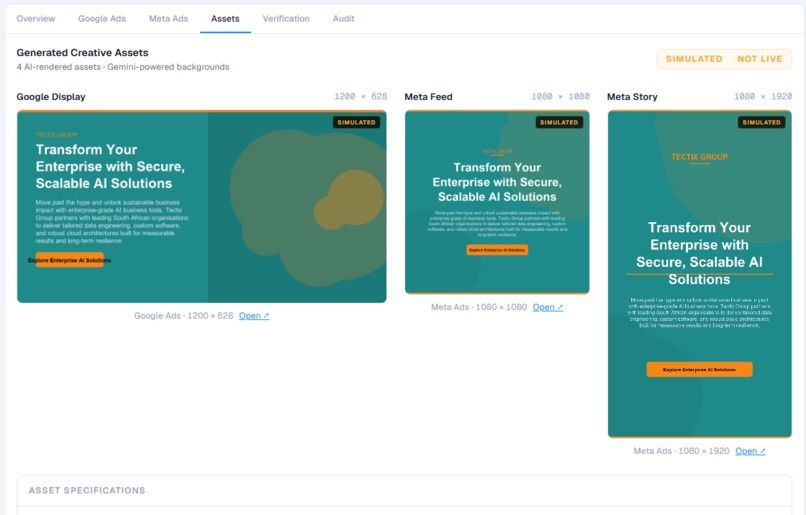
Task: Click the Meta Story section label
Action: [x=632, y=97]
